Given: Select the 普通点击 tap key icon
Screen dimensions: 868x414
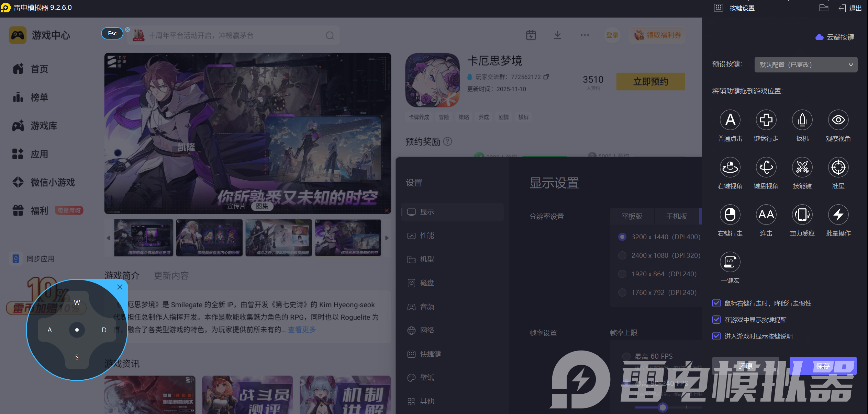Looking at the screenshot, I should [730, 120].
